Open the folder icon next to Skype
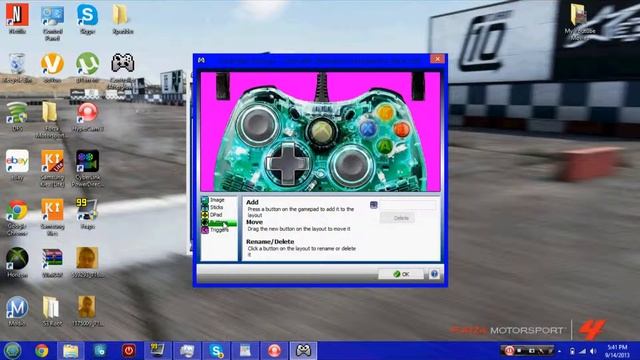This screenshot has height=360, width=640. tap(122, 19)
